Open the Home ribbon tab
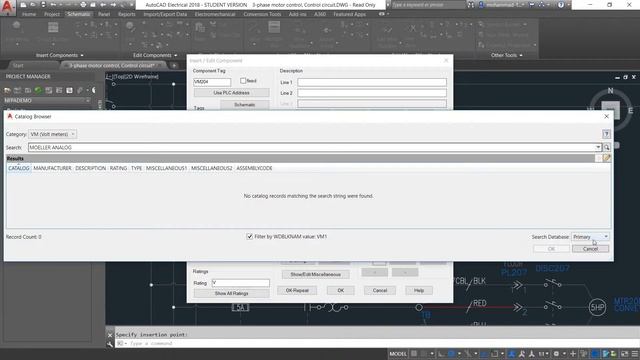640x360 pixels. click(x=29, y=14)
